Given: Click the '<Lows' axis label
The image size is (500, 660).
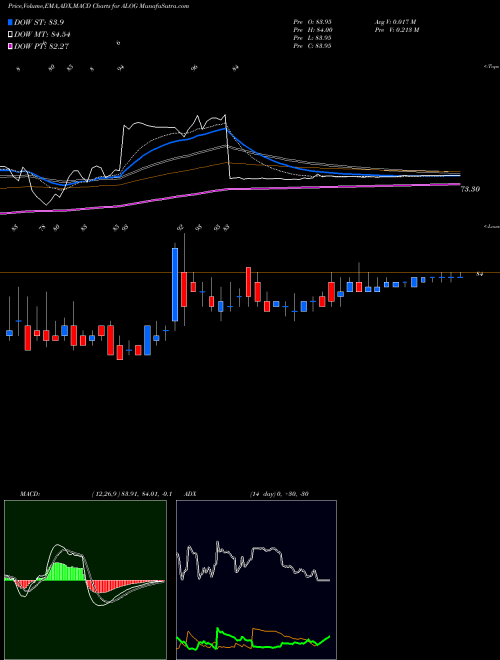Looking at the screenshot, I should [x=492, y=226].
